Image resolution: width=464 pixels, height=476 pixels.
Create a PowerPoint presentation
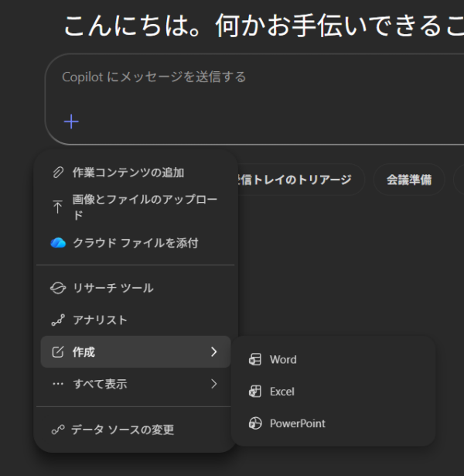(x=333, y=423)
